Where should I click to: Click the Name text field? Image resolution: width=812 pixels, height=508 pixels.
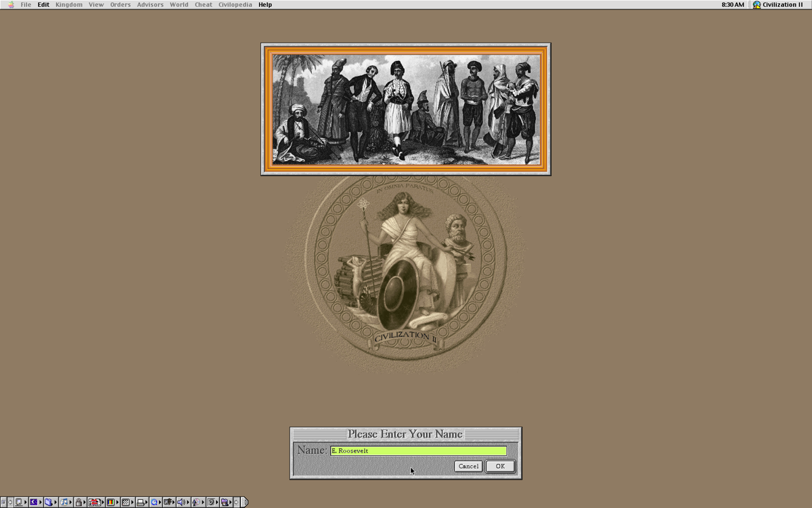pos(418,450)
